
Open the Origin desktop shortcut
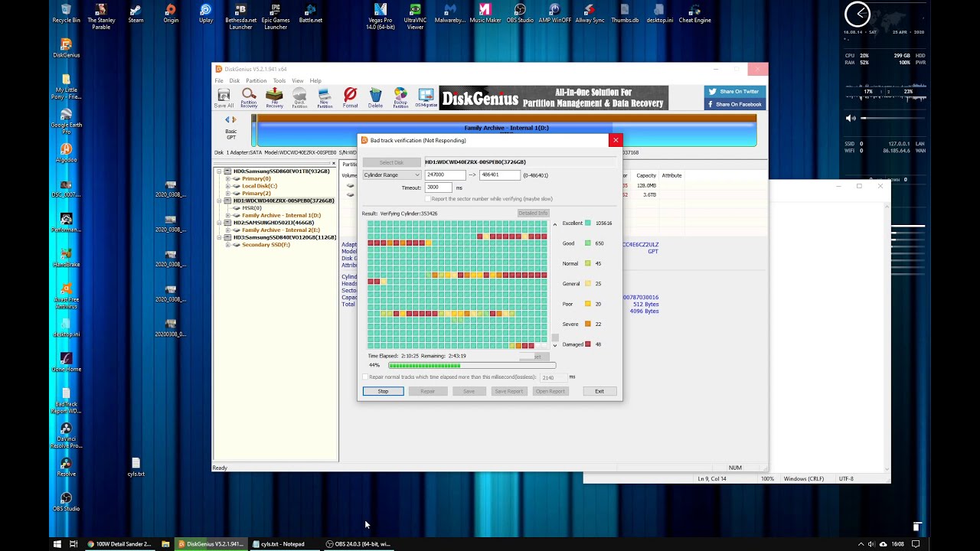point(171,15)
